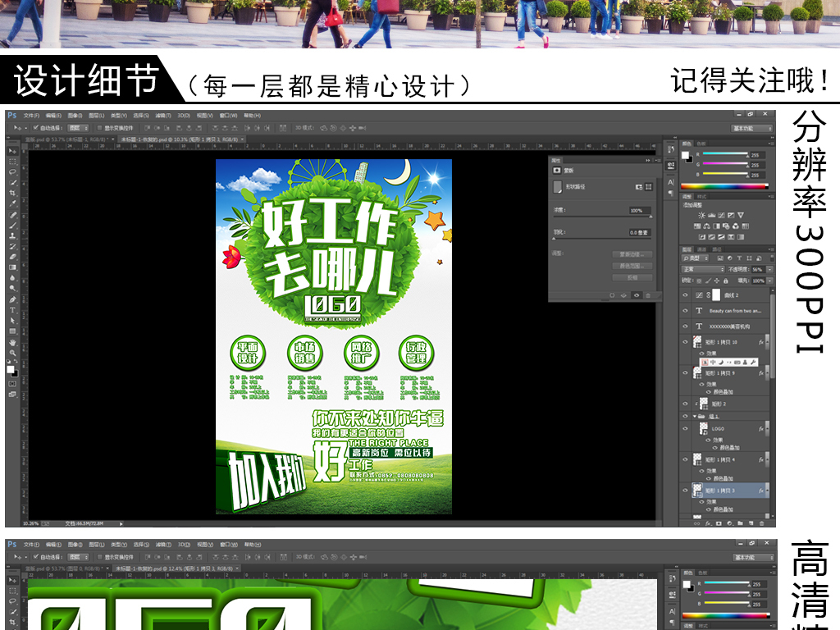The image size is (840, 630).
Task: Open fx layer style menu at Layers bottom
Action: point(708,523)
